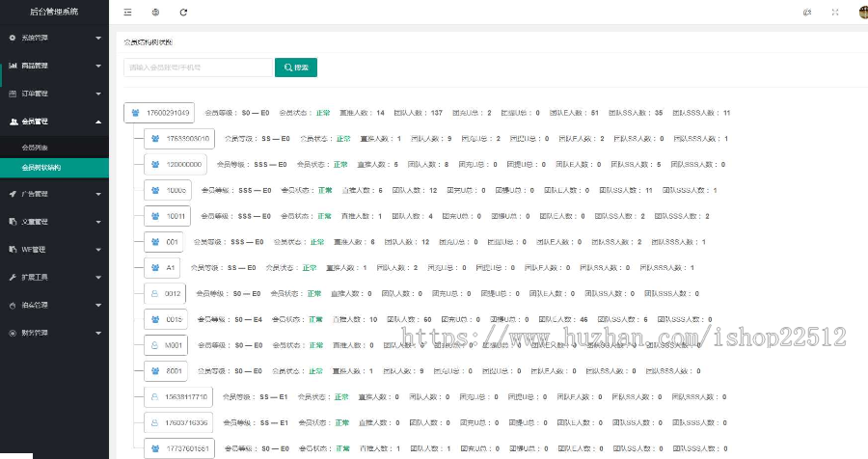Screen dimensions: 868x459
Task: Expand the 拍卖管理 menu arrow
Action: coord(98,305)
